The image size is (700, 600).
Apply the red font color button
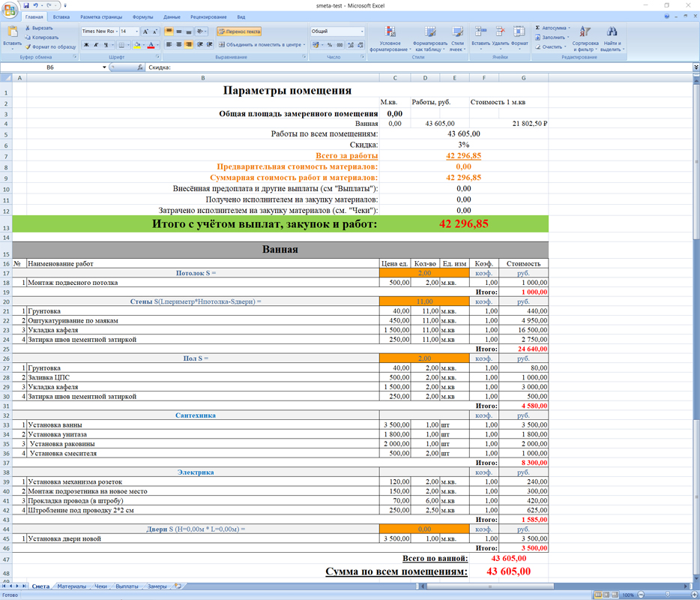151,45
